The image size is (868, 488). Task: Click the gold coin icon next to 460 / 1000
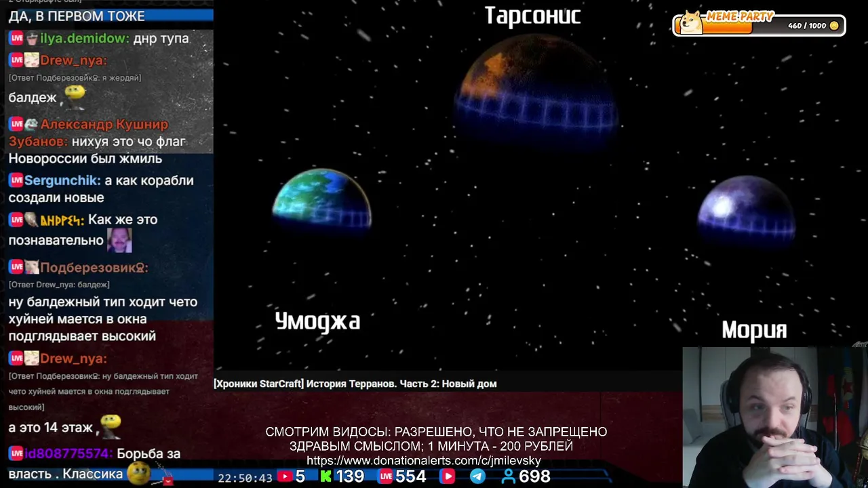coord(834,26)
